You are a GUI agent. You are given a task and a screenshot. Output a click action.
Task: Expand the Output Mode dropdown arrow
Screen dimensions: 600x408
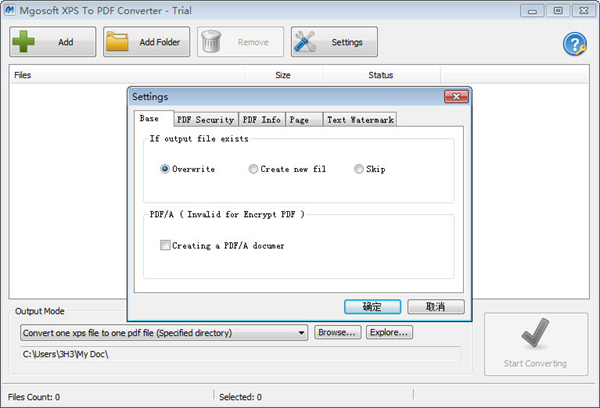(x=302, y=333)
